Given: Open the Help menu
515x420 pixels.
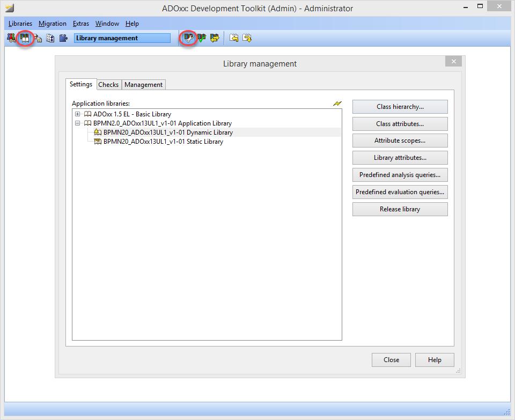Looking at the screenshot, I should (132, 24).
